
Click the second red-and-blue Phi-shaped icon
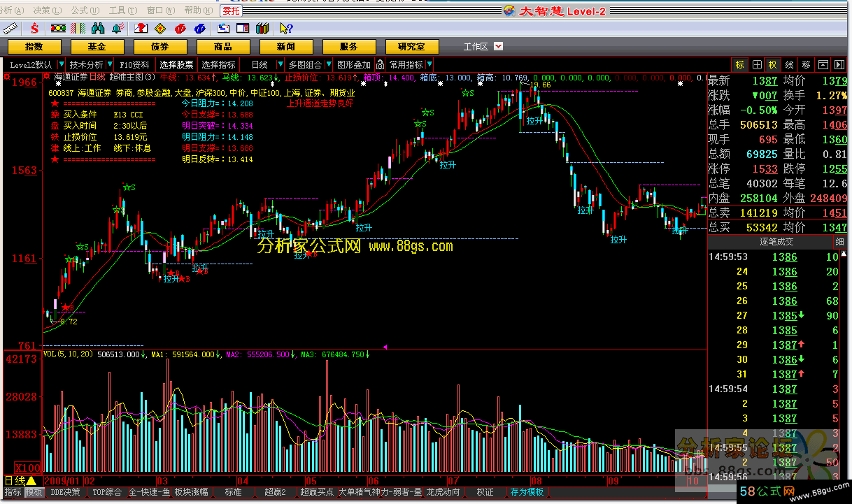click(200, 29)
